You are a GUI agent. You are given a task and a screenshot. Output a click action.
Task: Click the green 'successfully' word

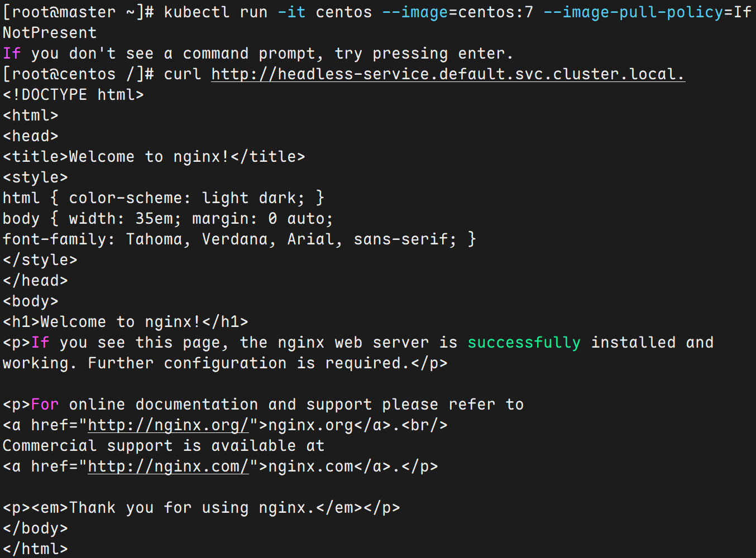coord(524,343)
